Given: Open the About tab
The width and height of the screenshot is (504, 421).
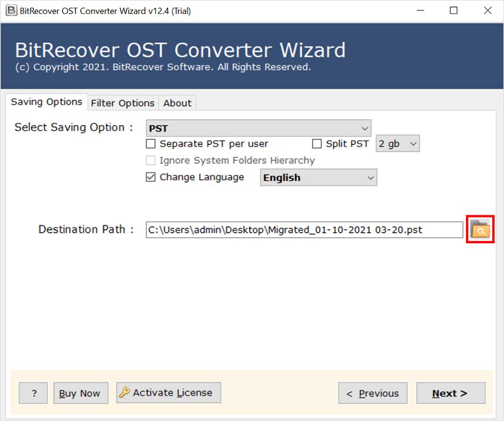Looking at the screenshot, I should (x=177, y=103).
